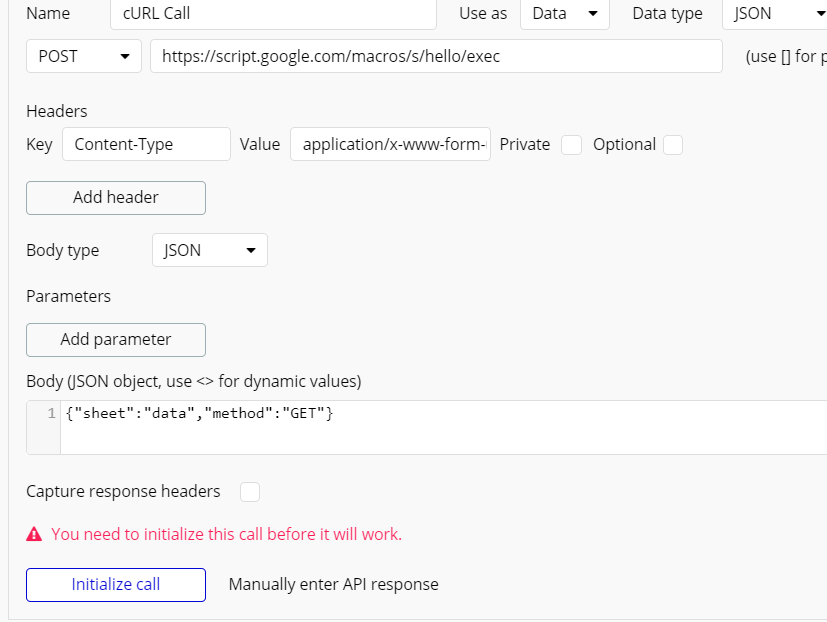Expand the Use as Data dropdown
The height and width of the screenshot is (622, 827).
click(x=565, y=14)
